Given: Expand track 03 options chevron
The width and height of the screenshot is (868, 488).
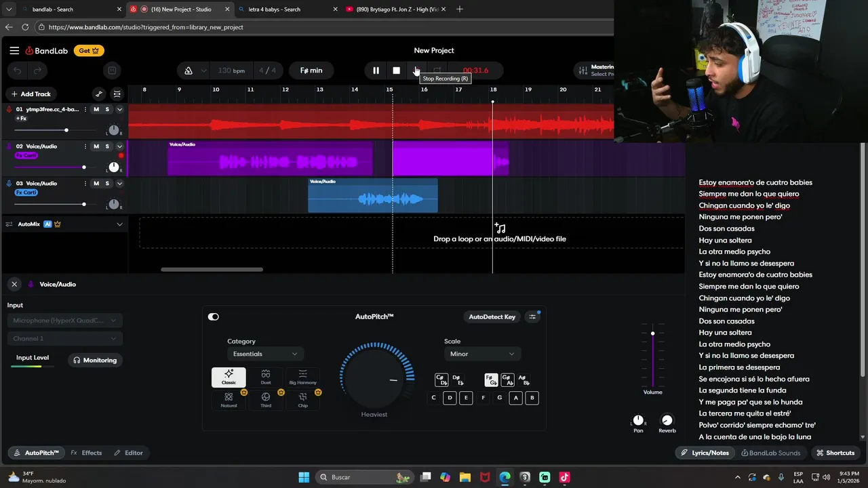Looking at the screenshot, I should tap(119, 183).
